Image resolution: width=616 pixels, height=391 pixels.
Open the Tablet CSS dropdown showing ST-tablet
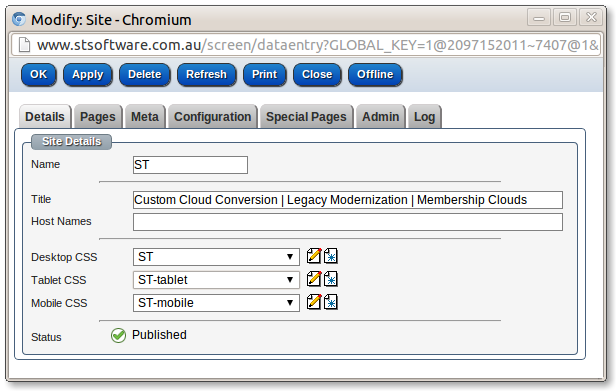coord(216,280)
